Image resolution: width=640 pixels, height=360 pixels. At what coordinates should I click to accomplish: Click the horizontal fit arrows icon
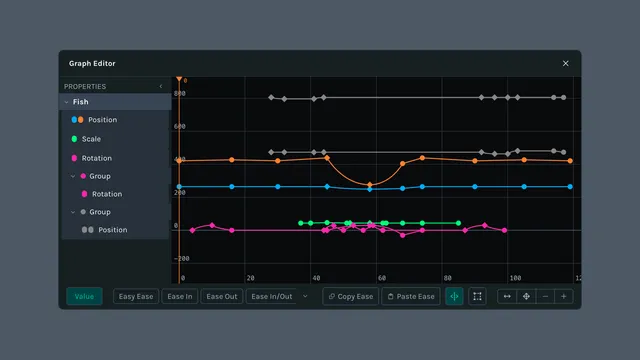(x=507, y=296)
